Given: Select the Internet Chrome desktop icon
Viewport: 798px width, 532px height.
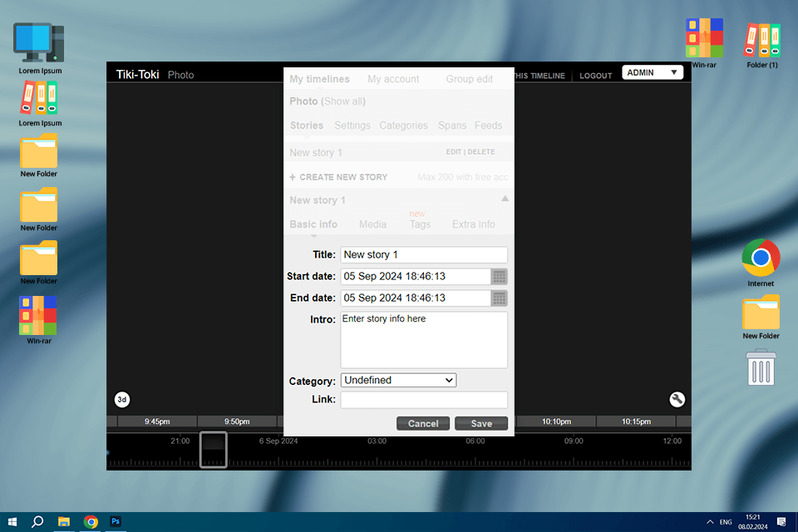Looking at the screenshot, I should click(x=761, y=264).
